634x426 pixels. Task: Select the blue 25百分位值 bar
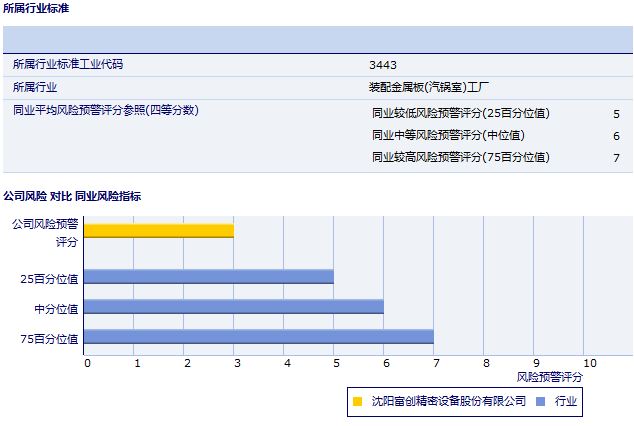pyautogui.click(x=209, y=276)
